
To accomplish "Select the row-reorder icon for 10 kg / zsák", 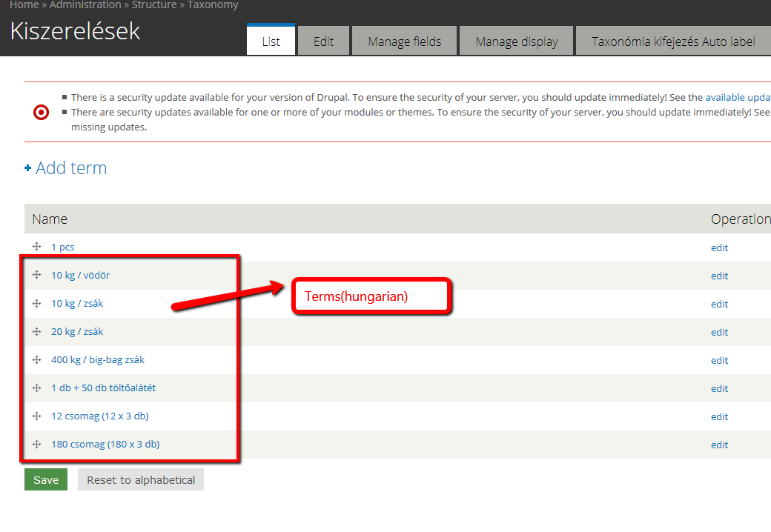I will coord(36,303).
